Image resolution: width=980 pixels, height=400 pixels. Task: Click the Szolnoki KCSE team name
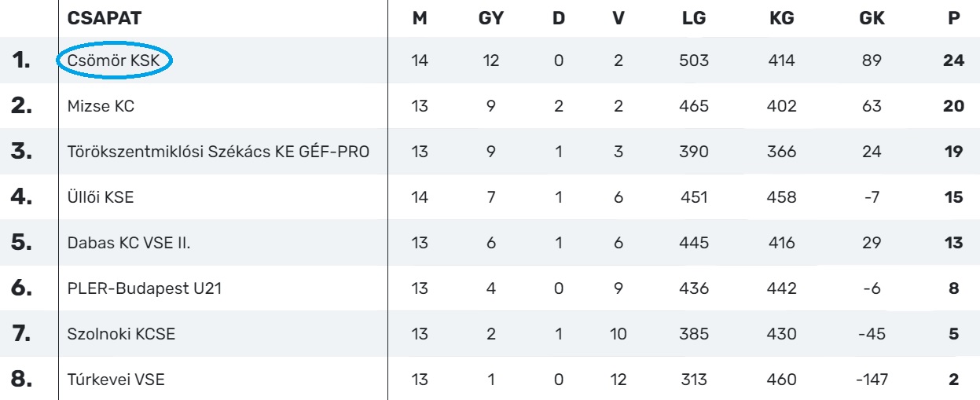click(x=121, y=334)
